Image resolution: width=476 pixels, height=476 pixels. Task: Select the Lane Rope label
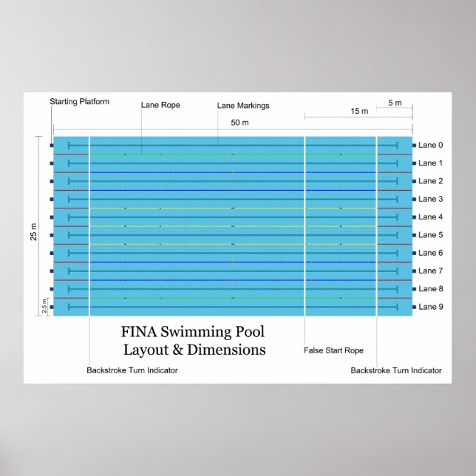coord(160,105)
